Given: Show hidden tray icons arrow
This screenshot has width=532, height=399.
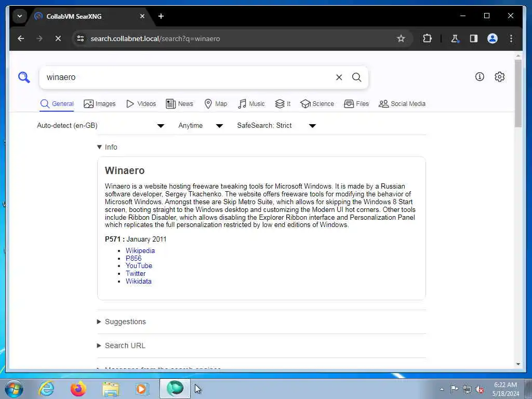Looking at the screenshot, I should tap(442, 389).
